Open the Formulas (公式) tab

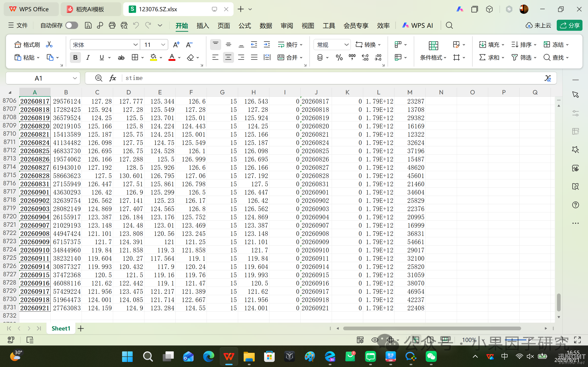[x=245, y=25]
